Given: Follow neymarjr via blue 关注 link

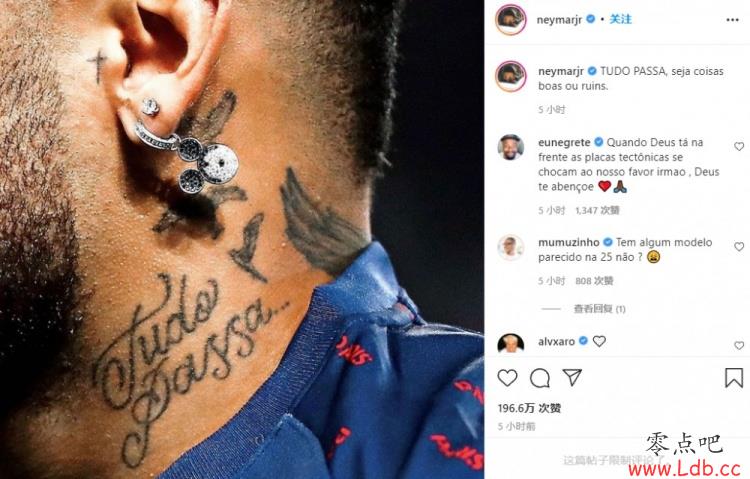Looking at the screenshot, I should tap(620, 19).
